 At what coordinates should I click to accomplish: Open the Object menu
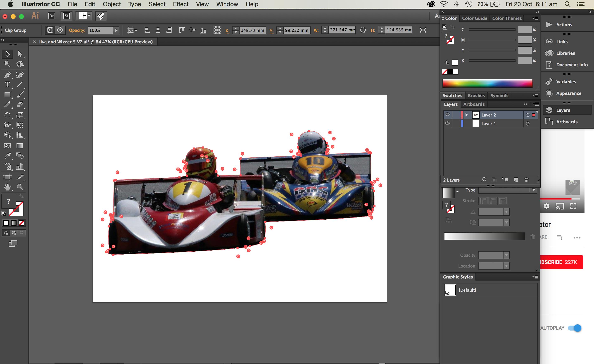tap(112, 4)
